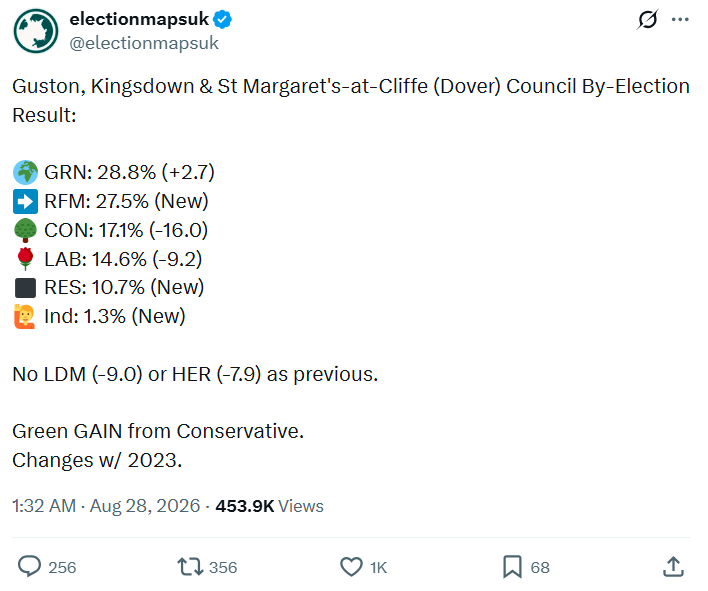Click the 1K likes count
Screen dimensions: 708x591
point(378,567)
